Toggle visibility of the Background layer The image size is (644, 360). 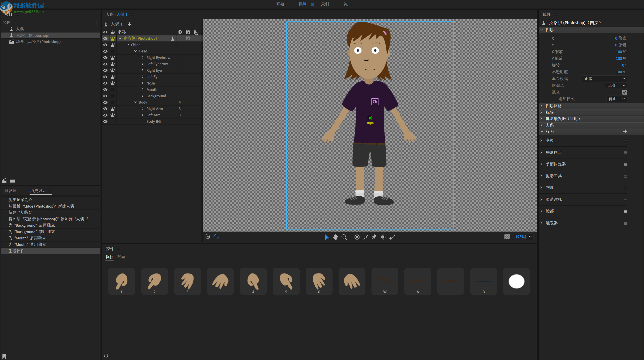[x=105, y=96]
